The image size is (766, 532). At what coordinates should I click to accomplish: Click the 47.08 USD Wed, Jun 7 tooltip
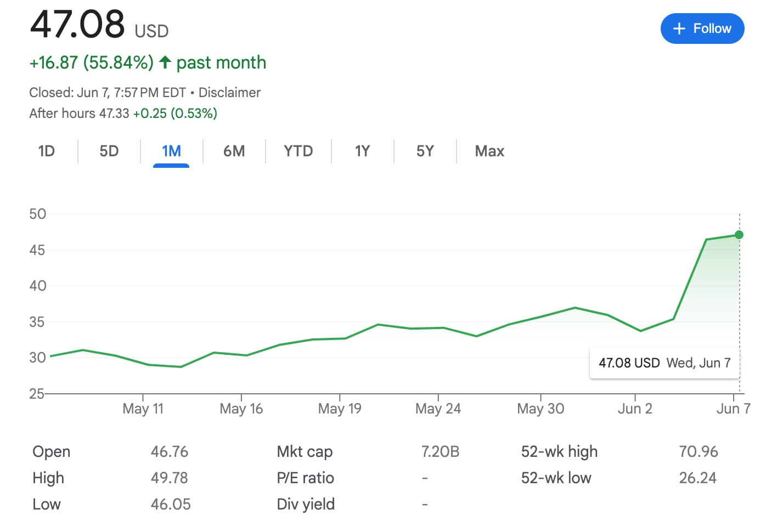coord(664,363)
